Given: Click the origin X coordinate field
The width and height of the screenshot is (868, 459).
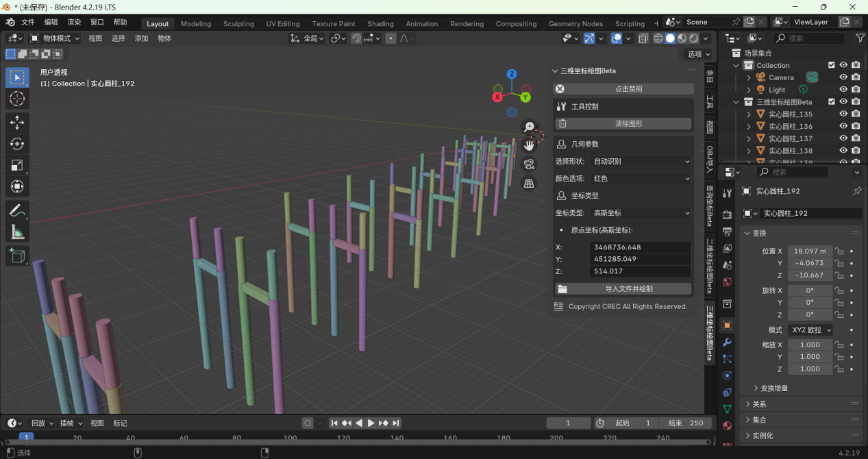Looking at the screenshot, I should [x=639, y=247].
